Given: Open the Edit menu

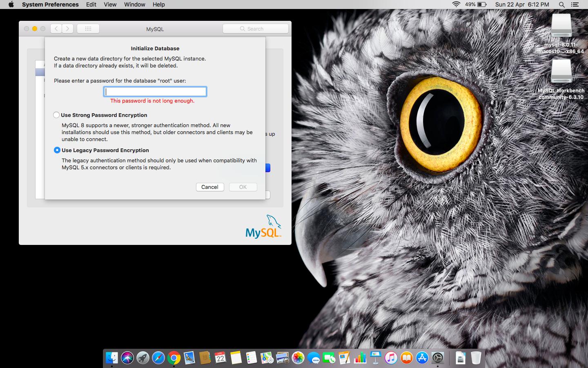Looking at the screenshot, I should 91,4.
